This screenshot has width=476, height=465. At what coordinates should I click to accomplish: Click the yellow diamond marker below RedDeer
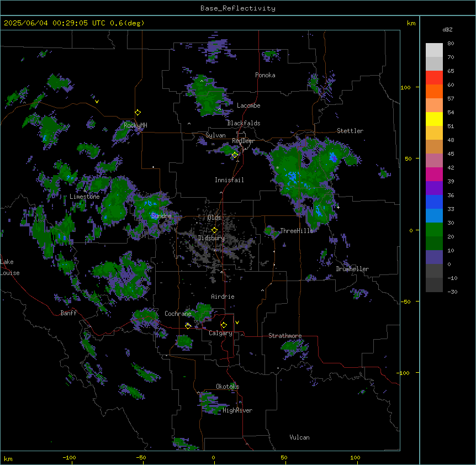point(235,155)
